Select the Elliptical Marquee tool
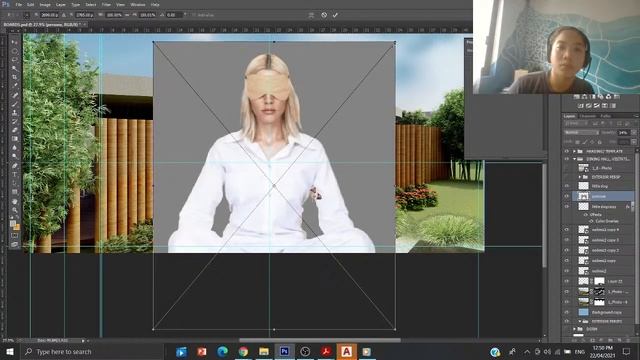Image resolution: width=640 pixels, height=360 pixels. pos(15,51)
